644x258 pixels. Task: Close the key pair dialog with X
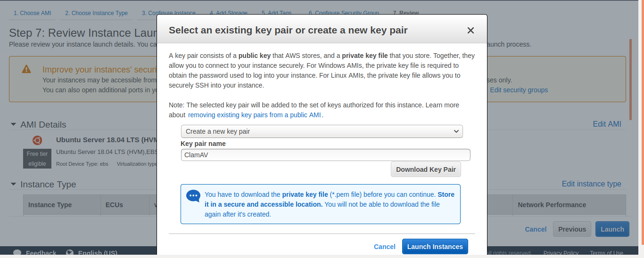pos(470,31)
